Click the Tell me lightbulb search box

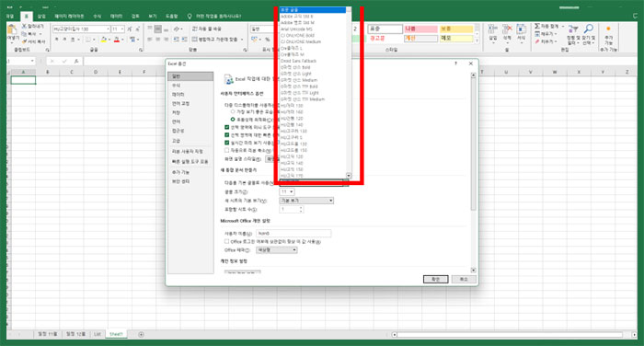coord(214,16)
